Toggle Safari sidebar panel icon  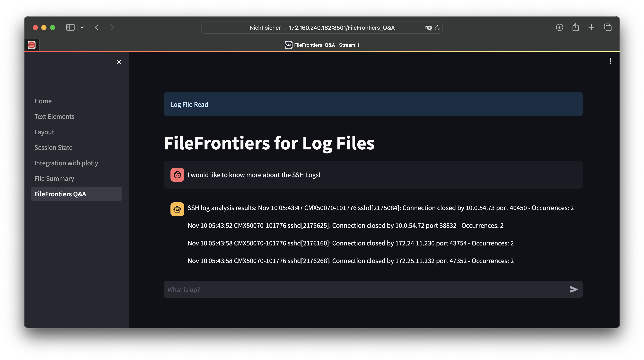[70, 27]
